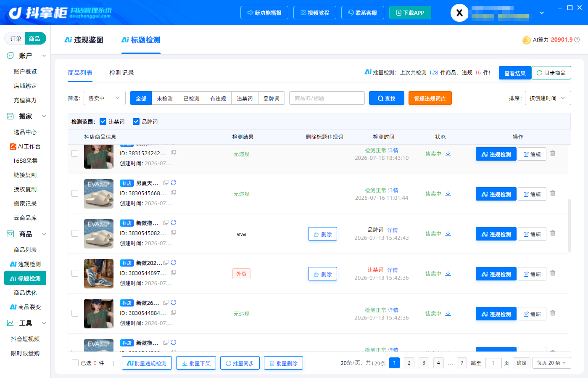Collapse the 账户 sidebar section
Image resolution: width=588 pixels, height=378 pixels.
tap(44, 56)
